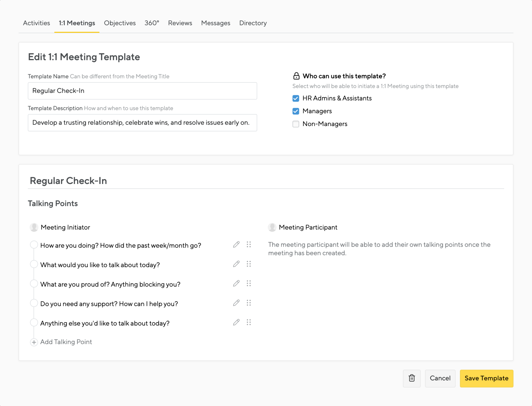The height and width of the screenshot is (406, 532).
Task: Uncheck the Managers checkbox
Action: click(296, 111)
